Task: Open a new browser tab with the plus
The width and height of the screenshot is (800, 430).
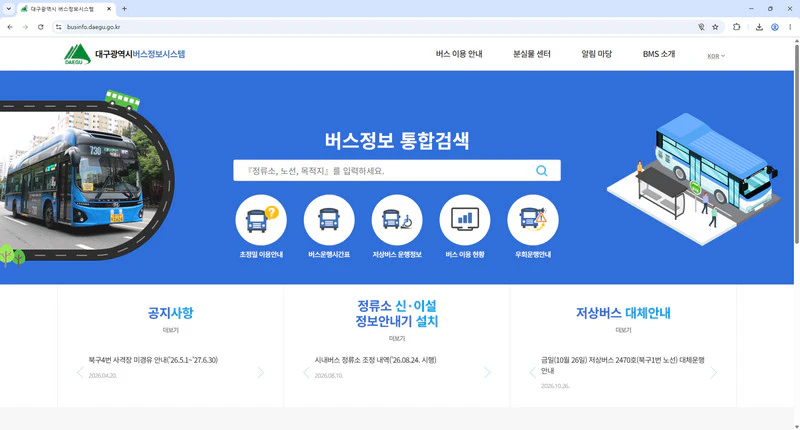Action: [124, 9]
